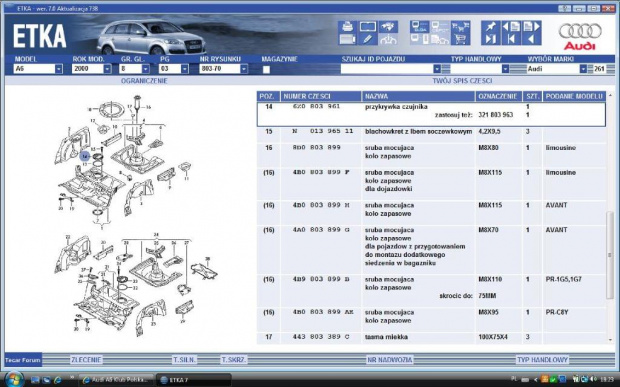Click the T.SKRZ. button in bottom bar

tap(234, 360)
